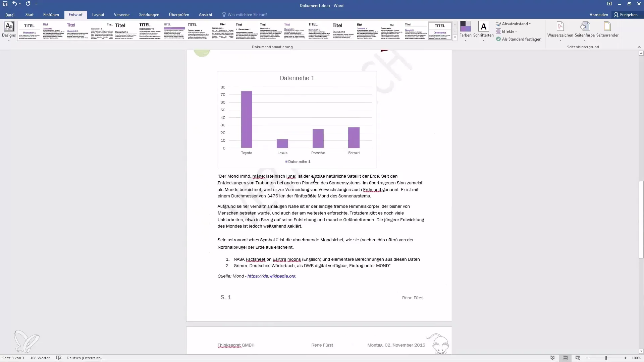
Task: Switch to the Überprüfen tab
Action: pyautogui.click(x=179, y=15)
